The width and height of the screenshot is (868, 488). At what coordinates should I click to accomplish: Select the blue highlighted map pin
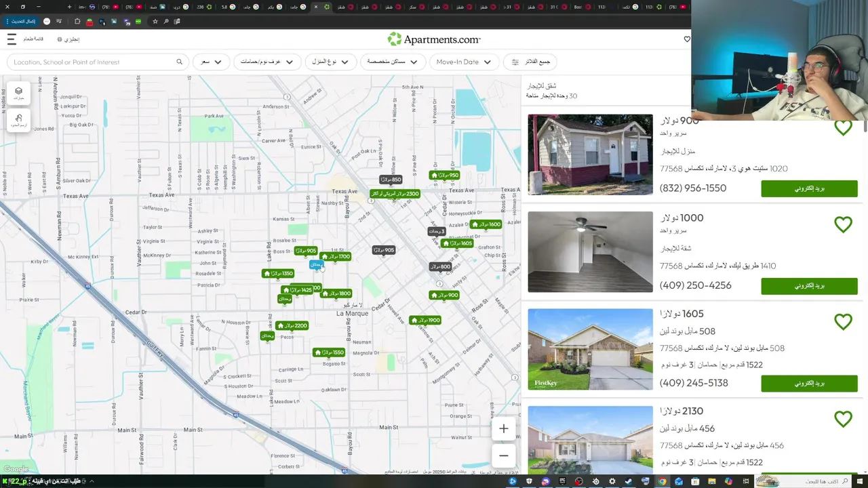click(315, 264)
